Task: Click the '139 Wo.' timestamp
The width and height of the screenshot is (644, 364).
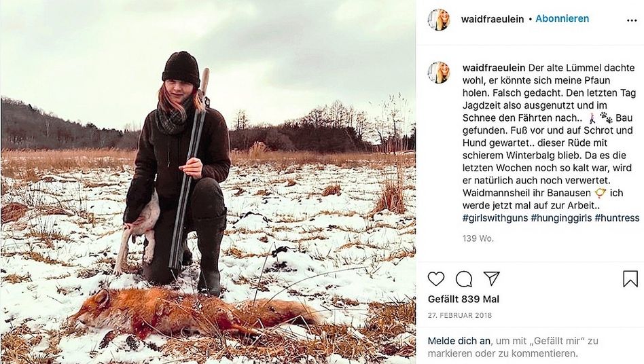Action: click(478, 238)
